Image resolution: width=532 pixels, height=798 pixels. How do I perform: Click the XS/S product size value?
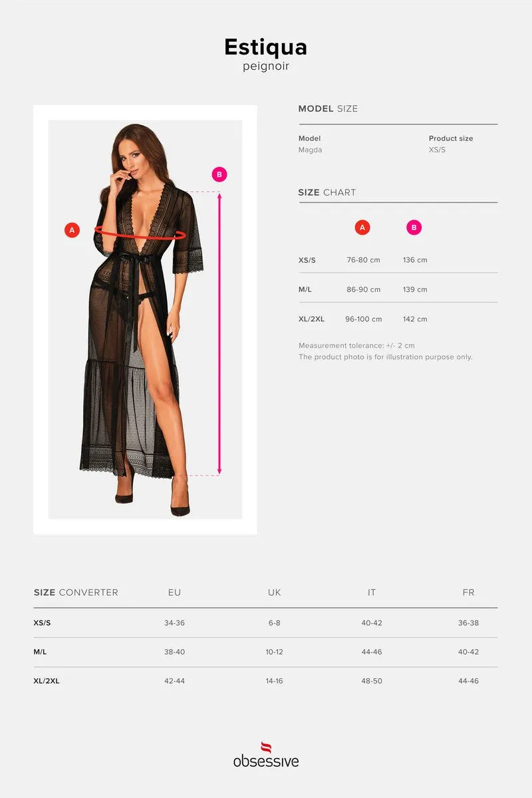point(438,150)
